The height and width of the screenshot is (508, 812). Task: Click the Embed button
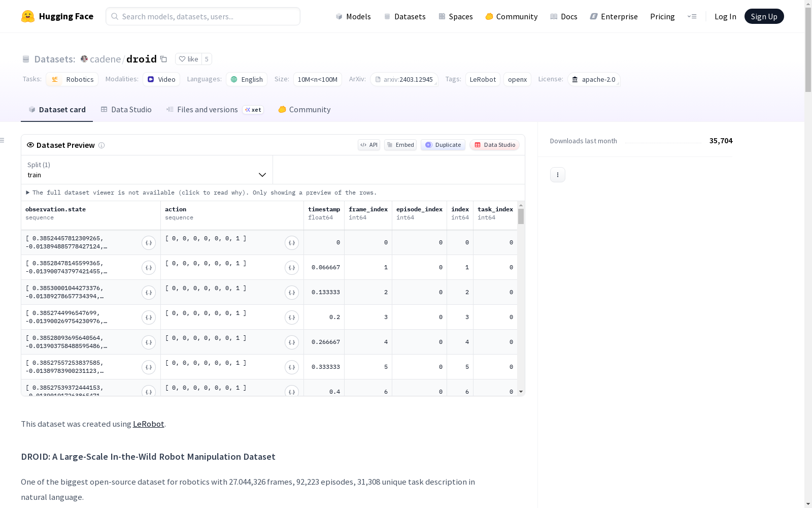(400, 145)
